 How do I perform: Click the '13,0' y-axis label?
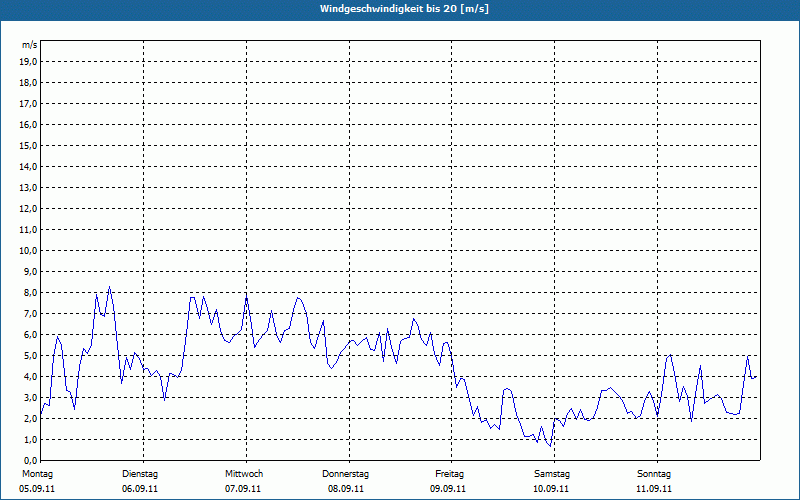[x=28, y=188]
